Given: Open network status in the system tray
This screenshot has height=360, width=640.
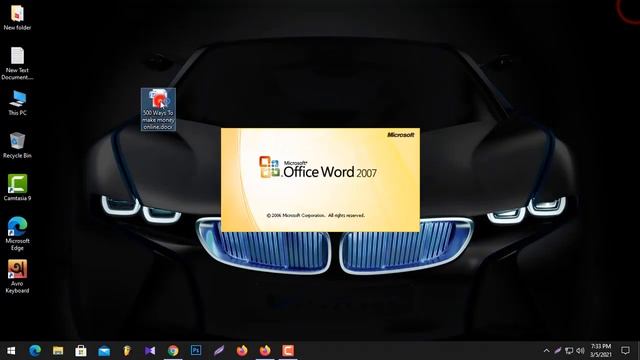Looking at the screenshot, I should pyautogui.click(x=569, y=351).
